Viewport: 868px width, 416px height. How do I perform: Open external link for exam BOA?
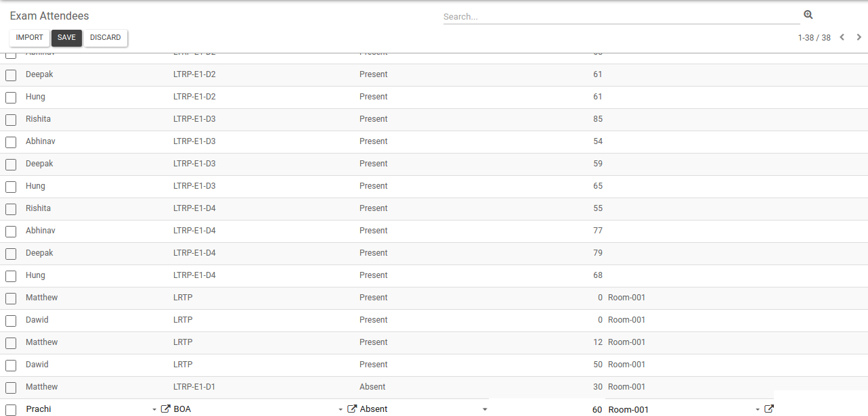352,409
